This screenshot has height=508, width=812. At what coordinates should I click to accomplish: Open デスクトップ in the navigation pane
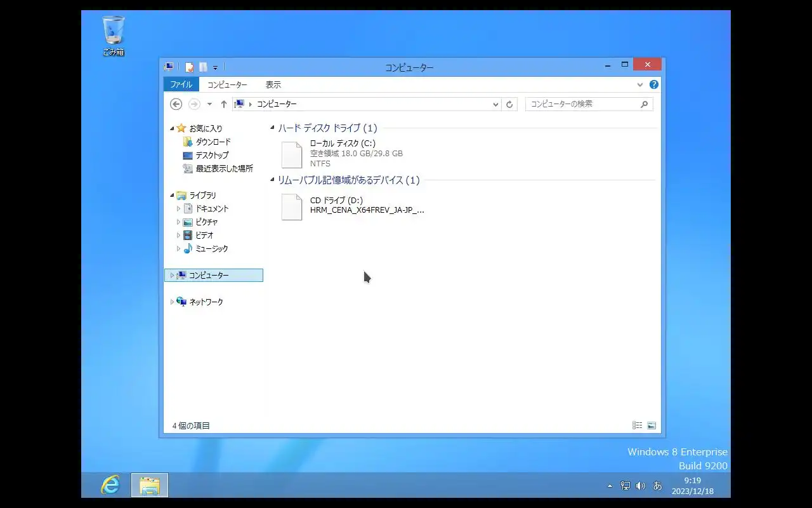coord(212,155)
